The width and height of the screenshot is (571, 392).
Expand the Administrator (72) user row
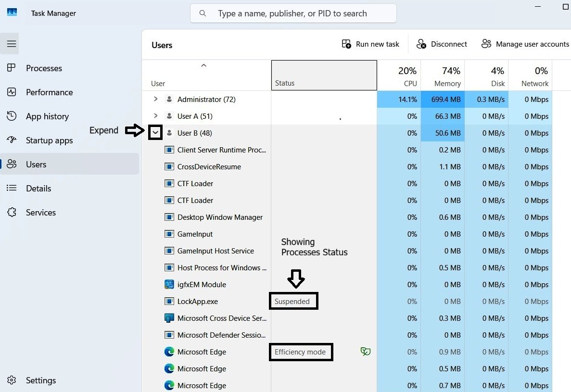155,99
